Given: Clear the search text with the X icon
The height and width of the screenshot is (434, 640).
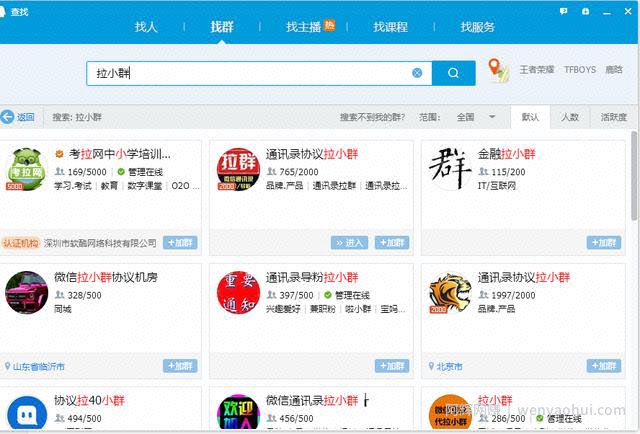Looking at the screenshot, I should coord(417,73).
